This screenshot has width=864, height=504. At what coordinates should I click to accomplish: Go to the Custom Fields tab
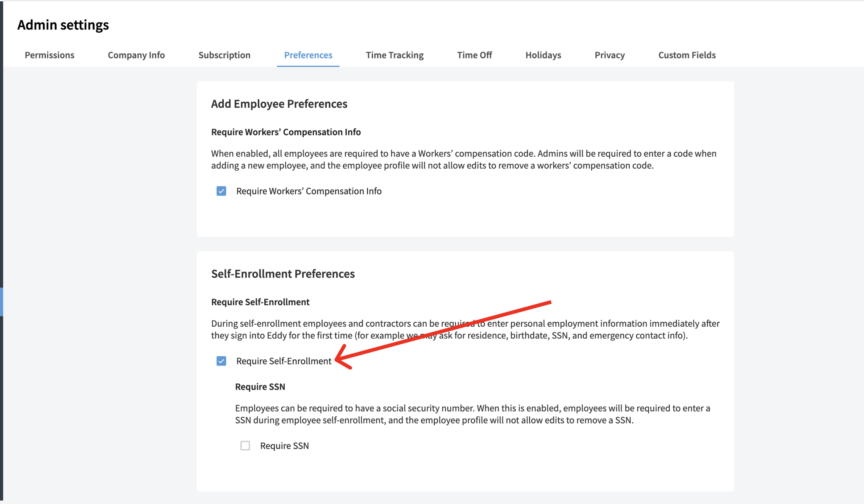tap(687, 55)
